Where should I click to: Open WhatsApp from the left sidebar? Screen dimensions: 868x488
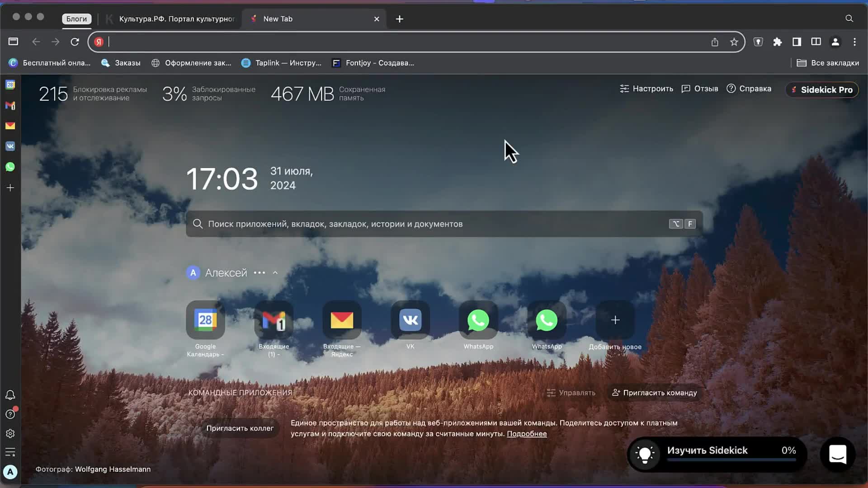(x=10, y=167)
